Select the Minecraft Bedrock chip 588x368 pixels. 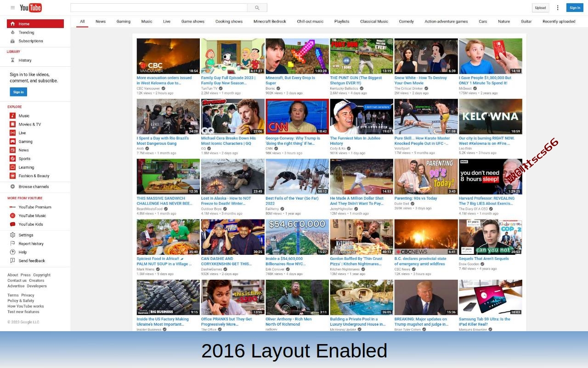point(270,21)
